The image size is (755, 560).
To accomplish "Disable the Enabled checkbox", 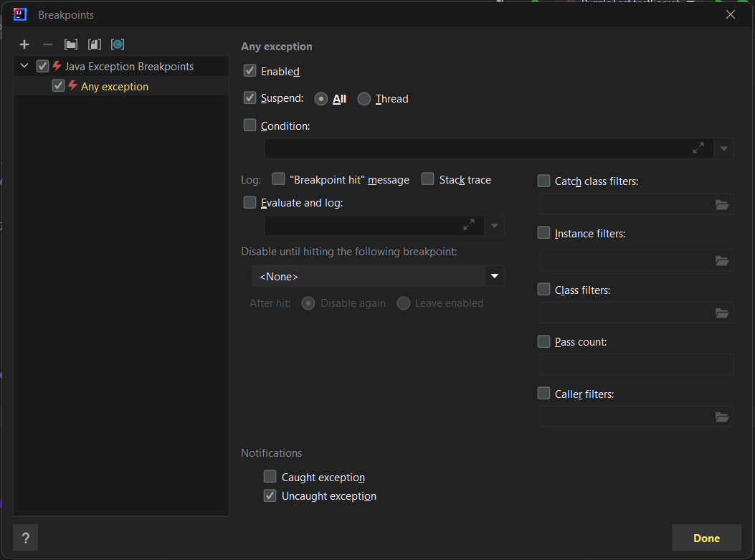I will point(250,71).
